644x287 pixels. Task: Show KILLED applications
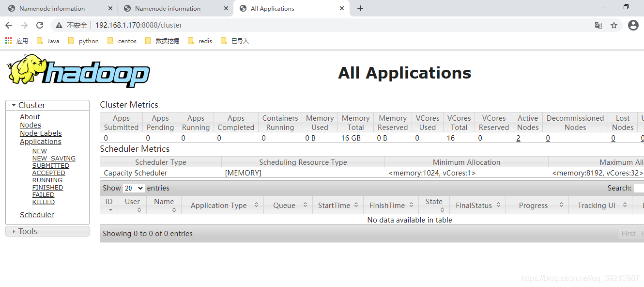pyautogui.click(x=44, y=202)
